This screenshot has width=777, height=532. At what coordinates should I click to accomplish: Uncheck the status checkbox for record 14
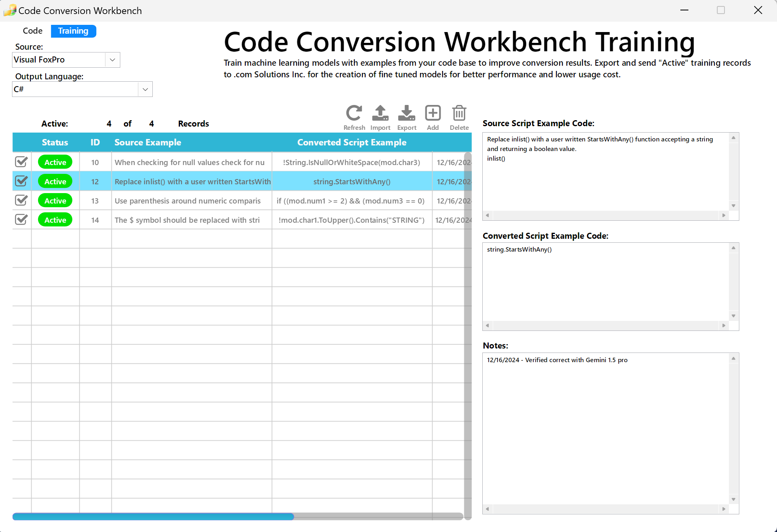pos(21,220)
